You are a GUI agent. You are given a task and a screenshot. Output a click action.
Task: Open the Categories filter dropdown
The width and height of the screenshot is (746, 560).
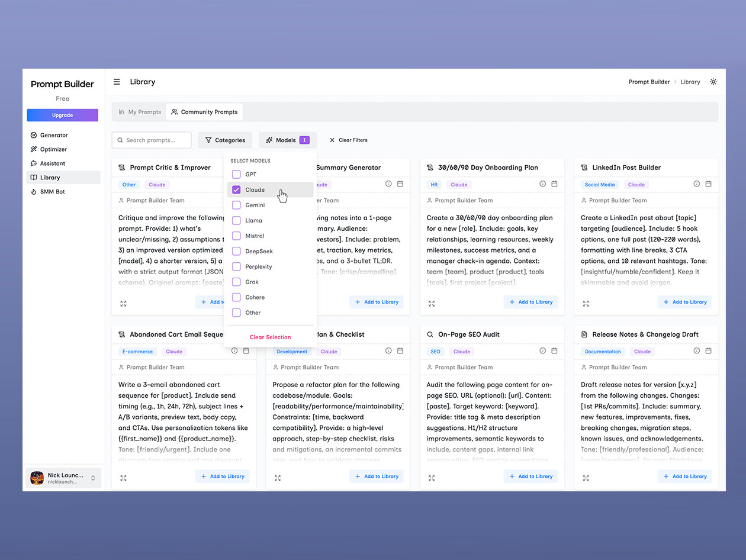click(225, 140)
